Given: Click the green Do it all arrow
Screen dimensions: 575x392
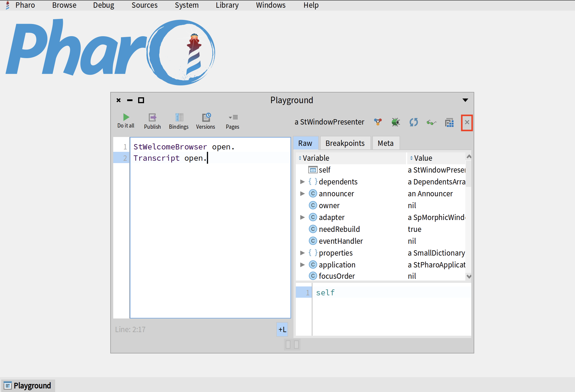Looking at the screenshot, I should 126,117.
